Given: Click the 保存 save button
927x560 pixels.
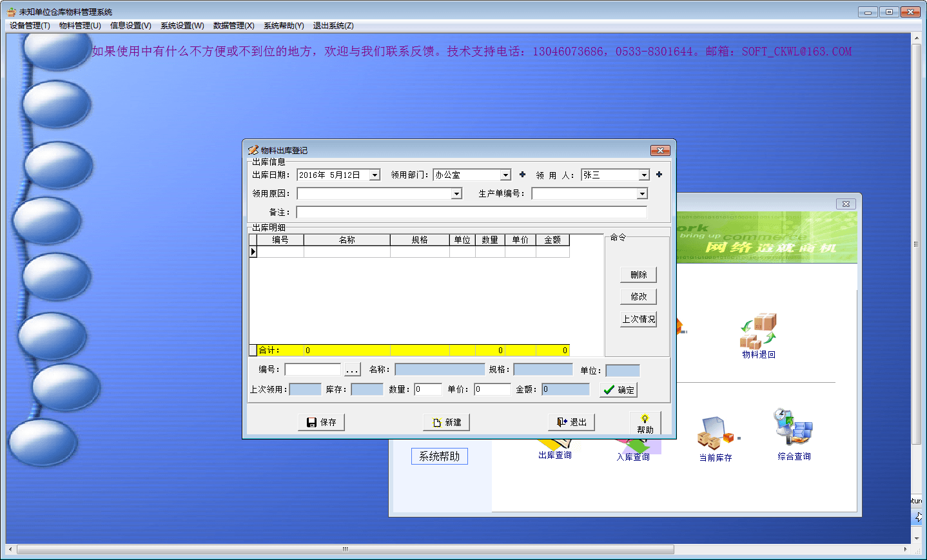Looking at the screenshot, I should [321, 422].
